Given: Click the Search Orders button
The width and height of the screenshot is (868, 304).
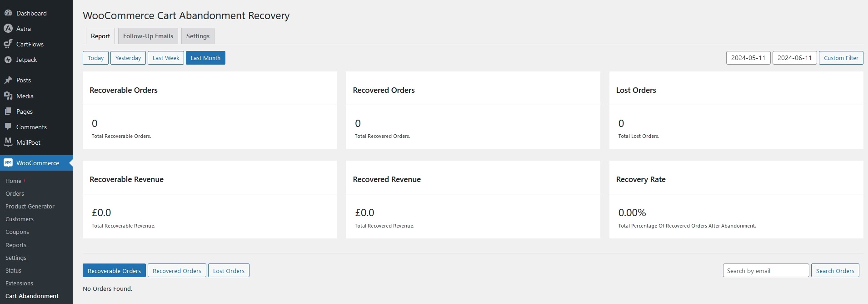Looking at the screenshot, I should tap(835, 270).
